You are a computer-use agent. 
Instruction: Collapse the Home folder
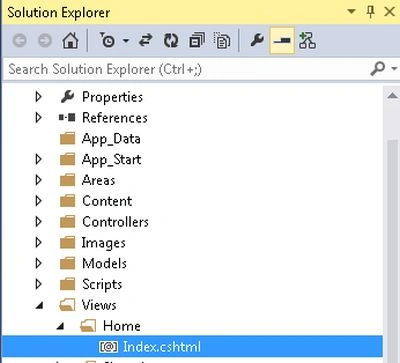pos(60,326)
